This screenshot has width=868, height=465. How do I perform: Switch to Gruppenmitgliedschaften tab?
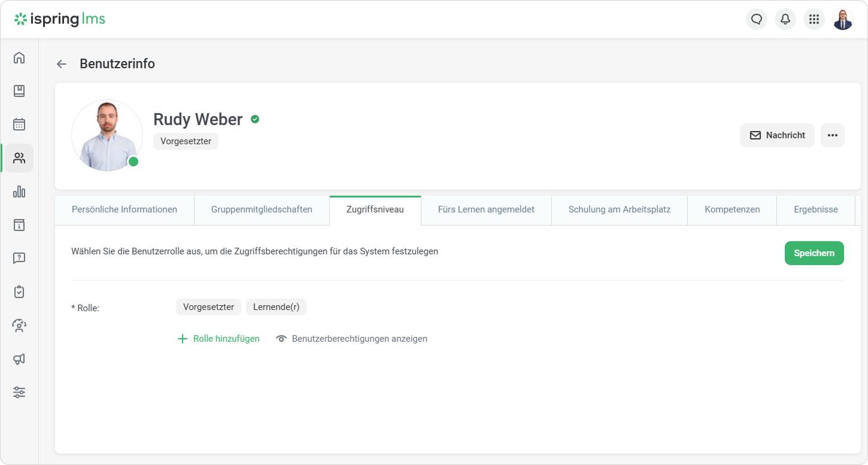(262, 209)
